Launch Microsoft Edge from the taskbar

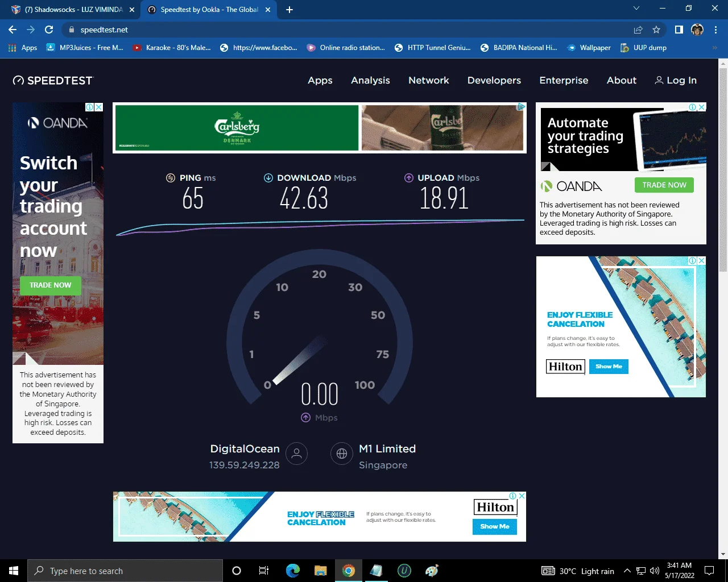click(x=292, y=571)
